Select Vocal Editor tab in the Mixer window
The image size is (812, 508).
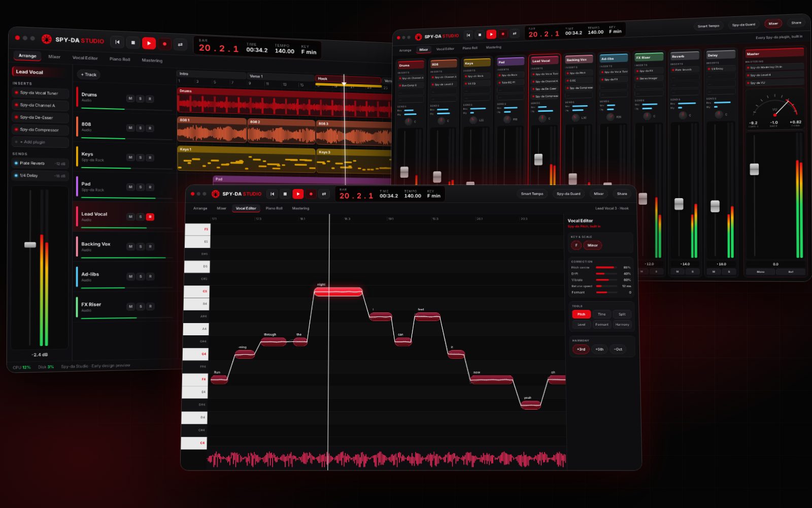tap(445, 49)
